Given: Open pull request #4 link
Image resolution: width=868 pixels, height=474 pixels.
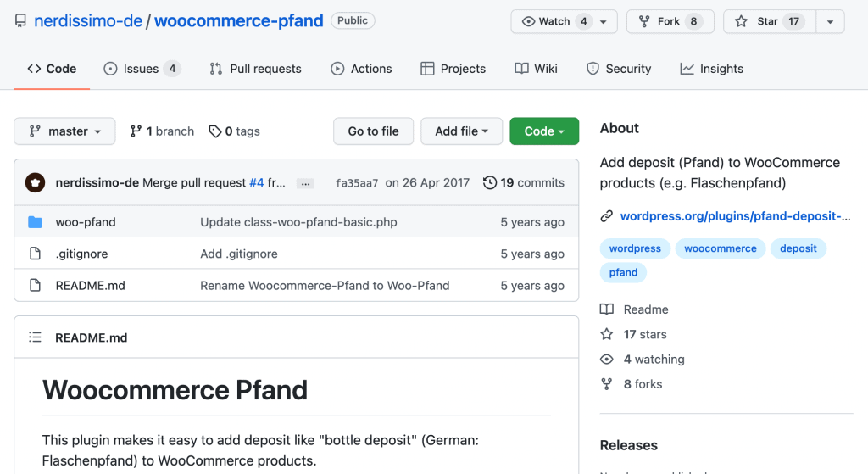Looking at the screenshot, I should pos(256,183).
